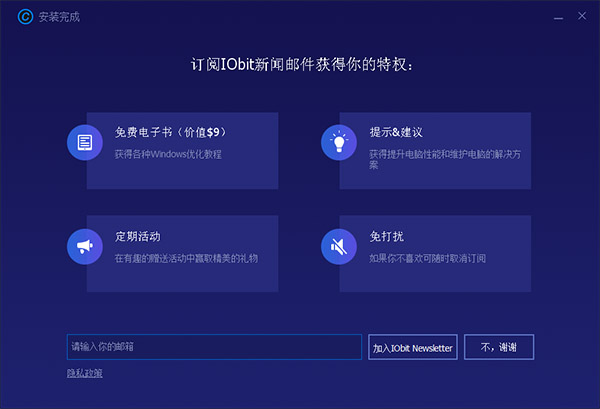The height and width of the screenshot is (409, 600).
Task: Click the IObit circular logo icon
Action: [x=21, y=17]
